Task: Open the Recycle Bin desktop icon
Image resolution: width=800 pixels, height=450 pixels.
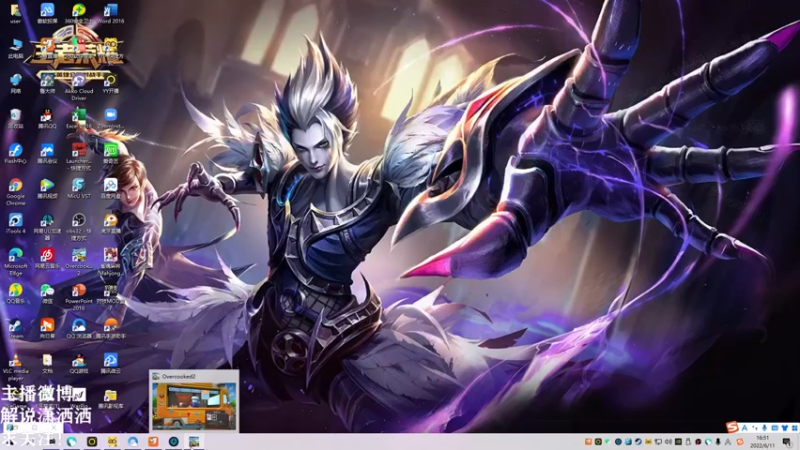Action: click(15, 118)
